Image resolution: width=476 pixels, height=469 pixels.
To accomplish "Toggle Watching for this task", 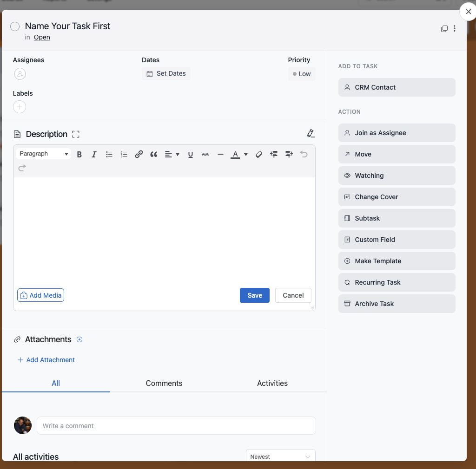I will coord(397,176).
